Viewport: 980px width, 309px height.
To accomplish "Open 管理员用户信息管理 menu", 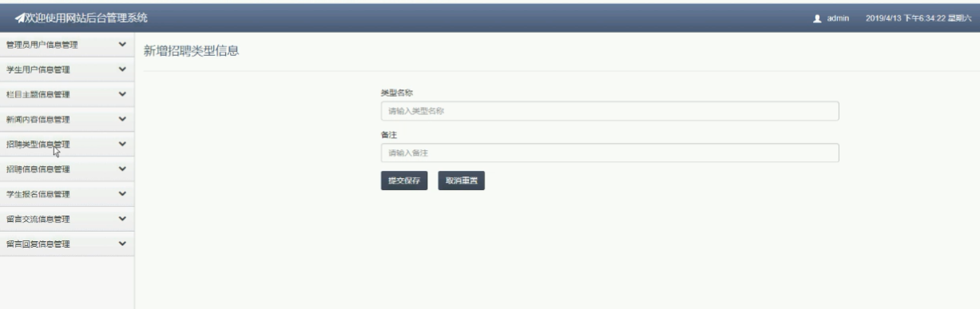I will [x=66, y=45].
